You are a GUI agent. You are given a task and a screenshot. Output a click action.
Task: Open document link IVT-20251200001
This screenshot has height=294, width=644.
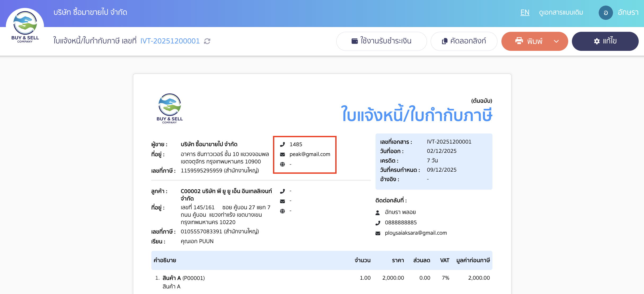170,41
